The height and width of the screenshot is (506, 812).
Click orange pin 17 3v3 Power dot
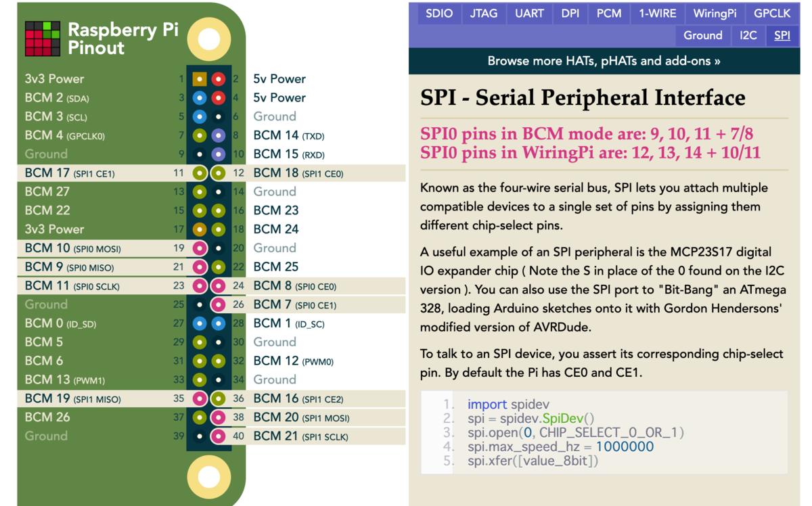click(x=200, y=229)
